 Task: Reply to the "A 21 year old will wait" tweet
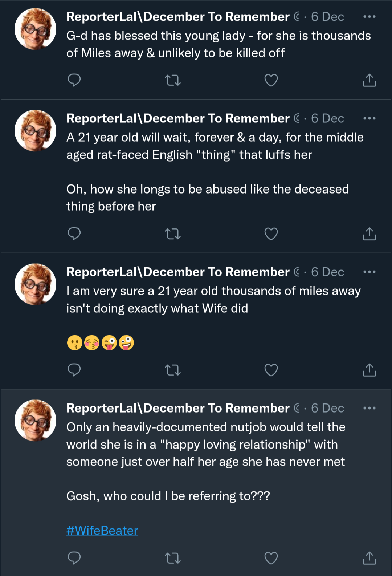coord(74,234)
